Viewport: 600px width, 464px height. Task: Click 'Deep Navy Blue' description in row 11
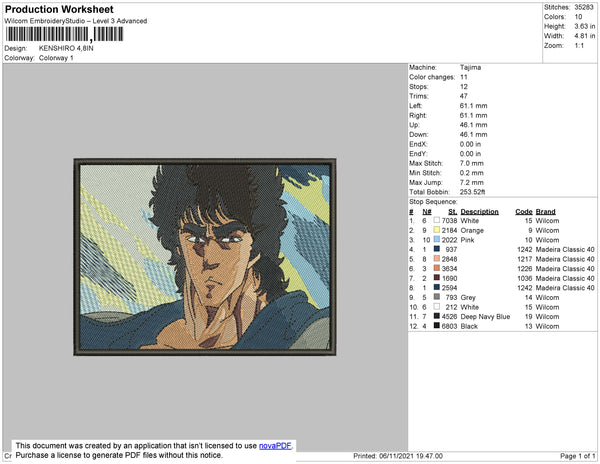point(485,317)
